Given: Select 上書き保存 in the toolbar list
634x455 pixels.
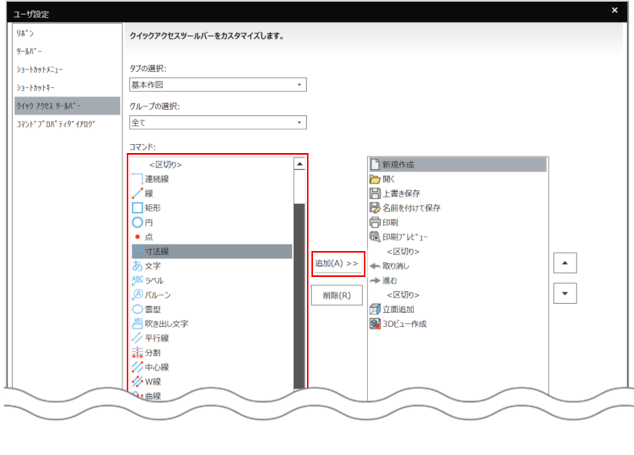Looking at the screenshot, I should tap(403, 193).
